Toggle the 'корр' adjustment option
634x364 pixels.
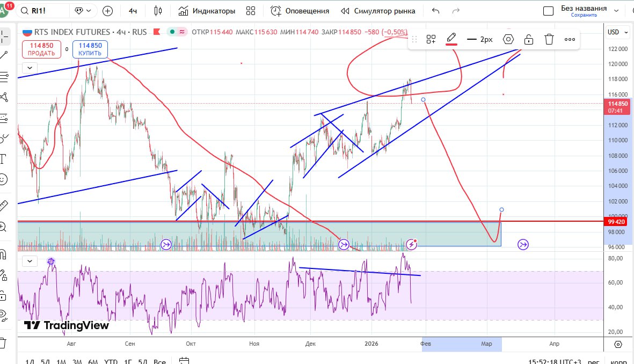tap(618, 361)
